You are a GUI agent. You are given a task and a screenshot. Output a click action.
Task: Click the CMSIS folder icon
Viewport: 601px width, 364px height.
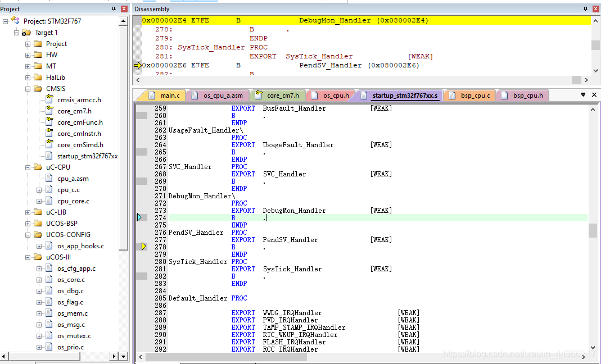38,89
